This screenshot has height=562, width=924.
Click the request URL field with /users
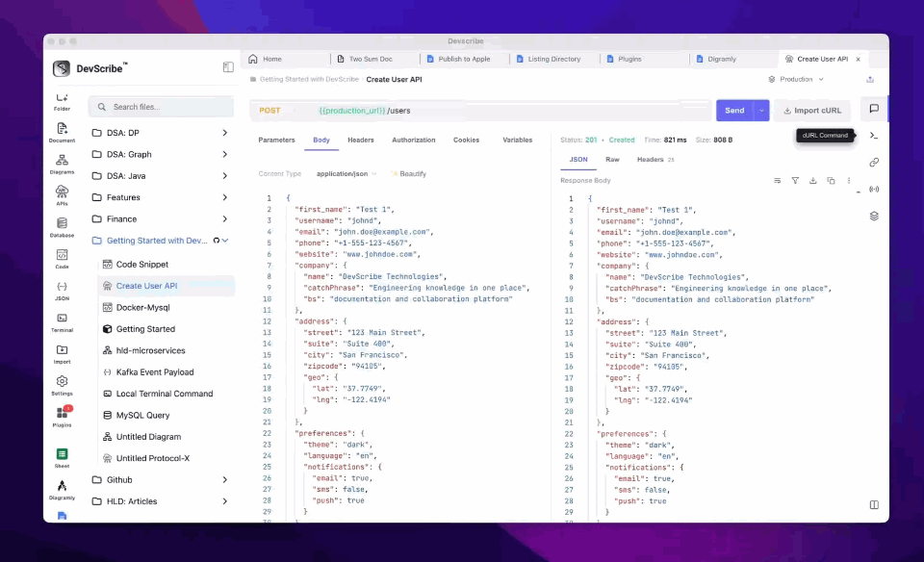[480, 110]
